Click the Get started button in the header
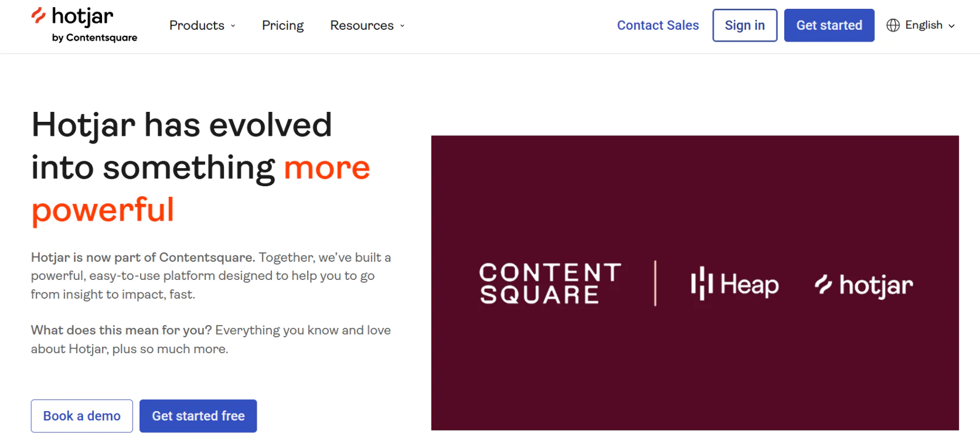This screenshot has width=980, height=448. click(829, 25)
